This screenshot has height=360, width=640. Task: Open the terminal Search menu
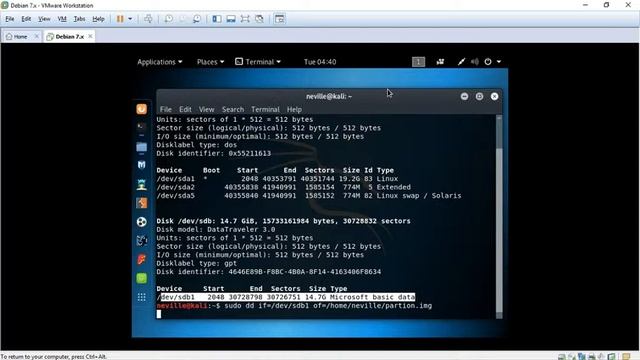(x=233, y=109)
